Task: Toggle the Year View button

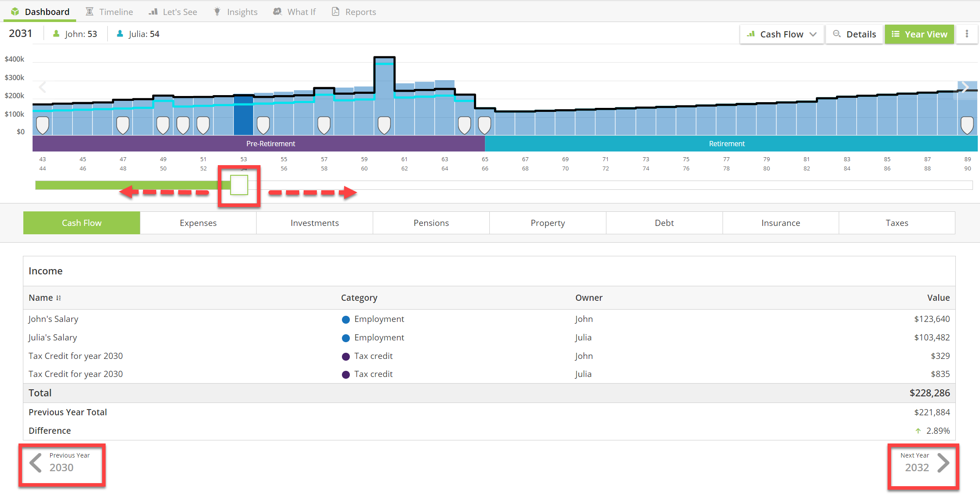Action: (919, 34)
